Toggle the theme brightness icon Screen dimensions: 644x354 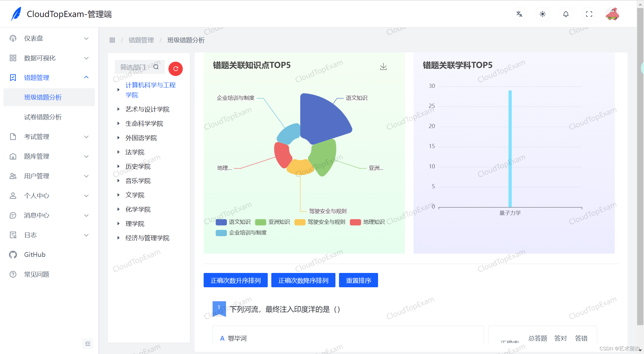click(x=542, y=14)
